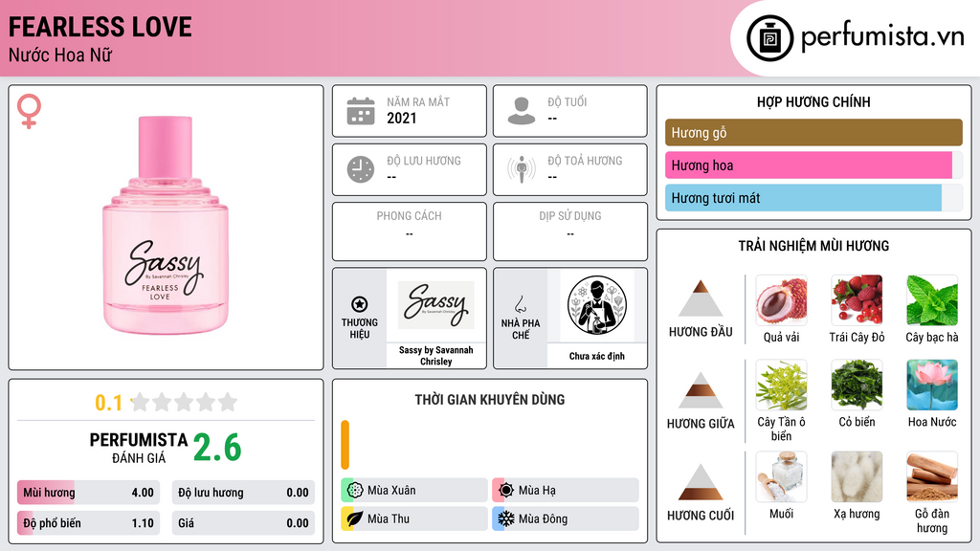
Task: Click the Sassy by Savannah Chrisley brand name
Action: (x=436, y=356)
